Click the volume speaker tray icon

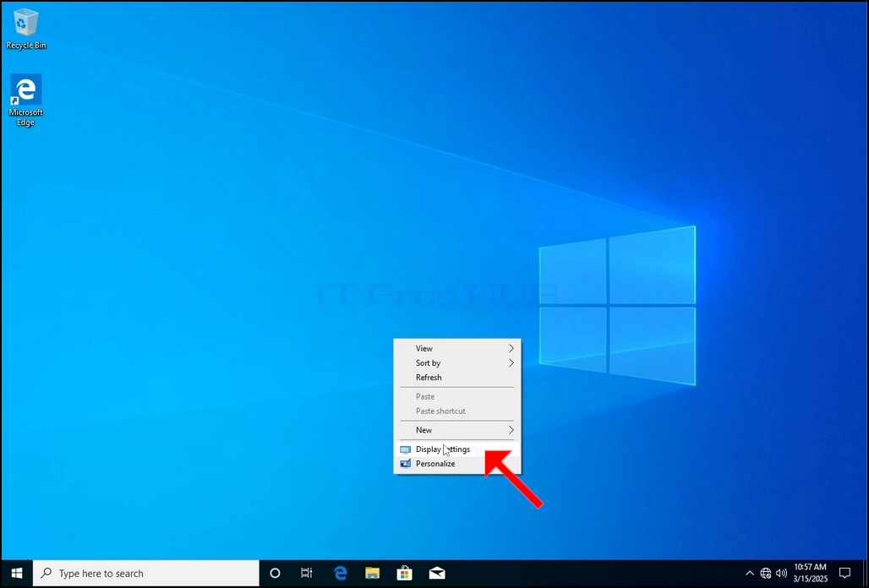coord(781,573)
